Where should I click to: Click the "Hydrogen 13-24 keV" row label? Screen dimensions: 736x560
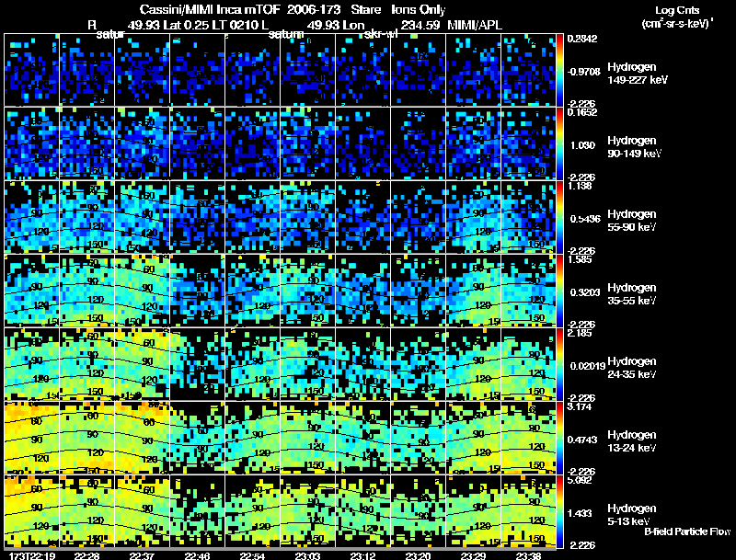pos(632,441)
